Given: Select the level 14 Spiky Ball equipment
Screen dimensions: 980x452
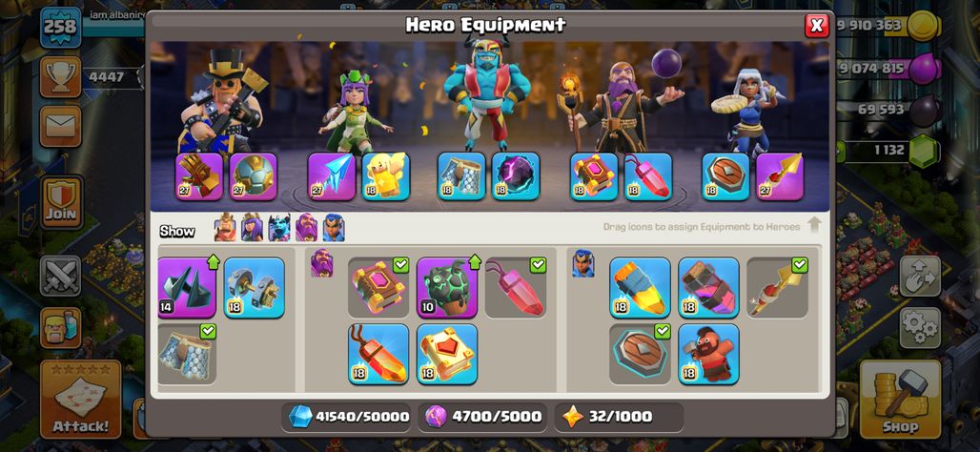Looking at the screenshot, I should [x=186, y=288].
